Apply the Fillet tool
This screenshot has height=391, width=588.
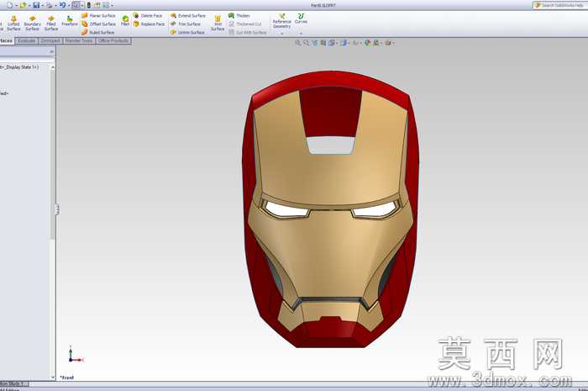coord(125,21)
